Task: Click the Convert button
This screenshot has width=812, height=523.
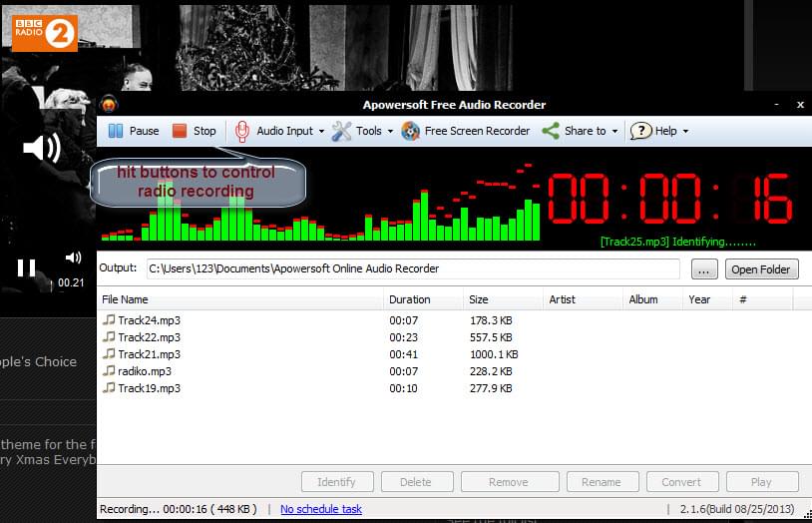Action: 682,481
